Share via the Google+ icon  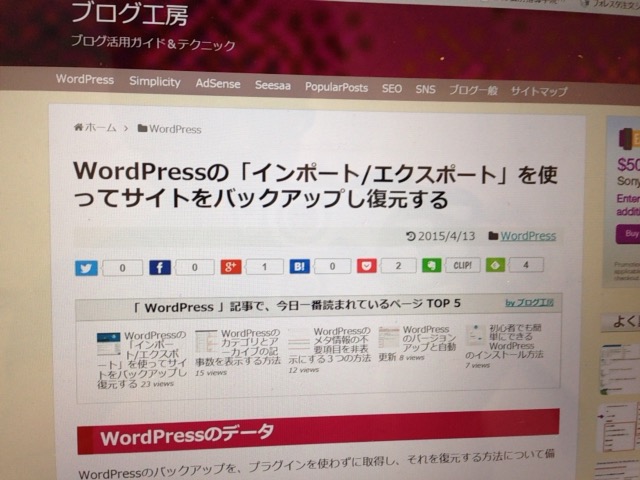[x=232, y=267]
